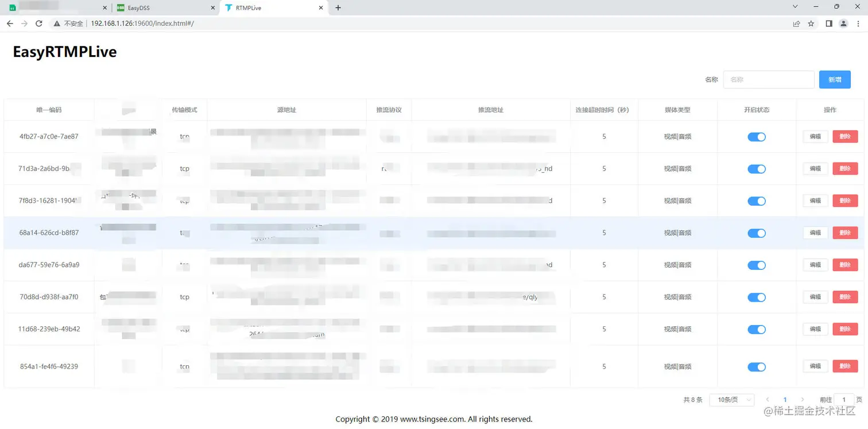Go to previous page arrow in pagination
This screenshot has height=429, width=868.
pos(768,400)
